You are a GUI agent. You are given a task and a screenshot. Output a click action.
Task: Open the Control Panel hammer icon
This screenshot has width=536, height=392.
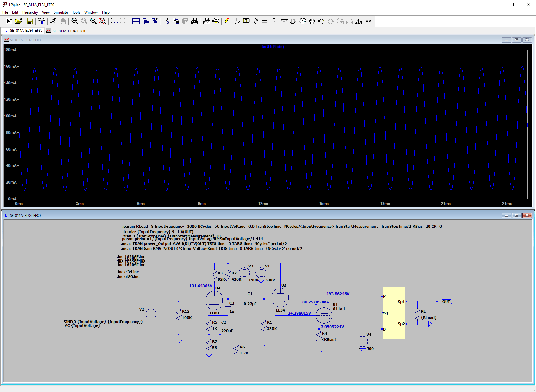[42, 21]
